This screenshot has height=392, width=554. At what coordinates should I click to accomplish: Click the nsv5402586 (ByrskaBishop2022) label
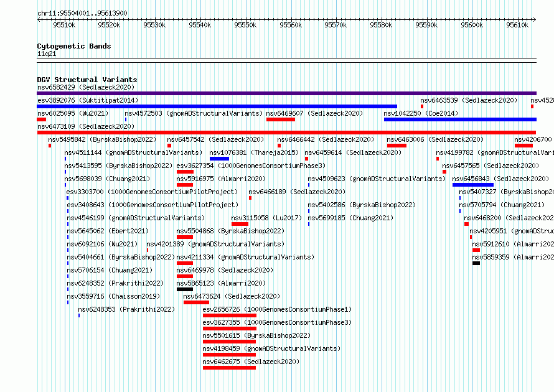(x=362, y=205)
